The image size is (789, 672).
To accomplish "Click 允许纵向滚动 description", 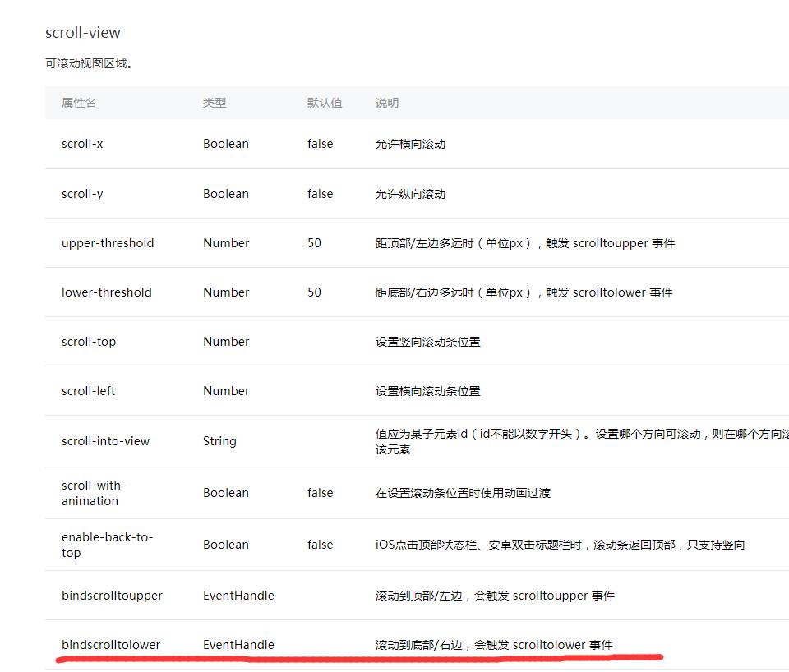I will 410,194.
